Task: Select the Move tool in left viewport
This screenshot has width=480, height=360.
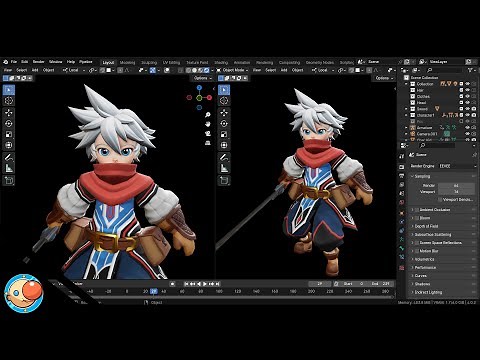Action: (x=9, y=113)
